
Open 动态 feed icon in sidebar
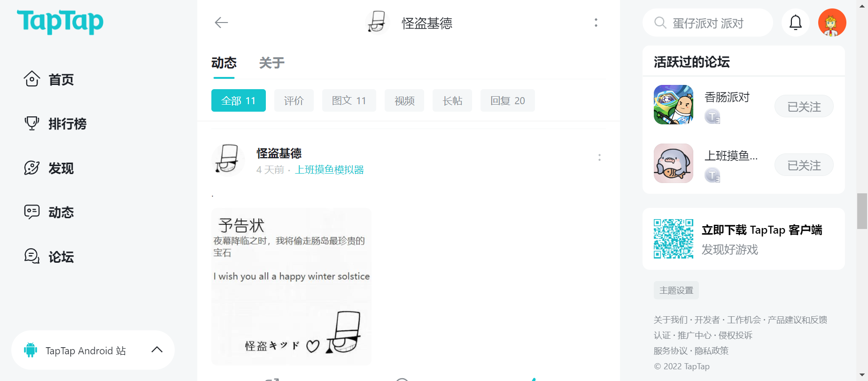tap(32, 212)
